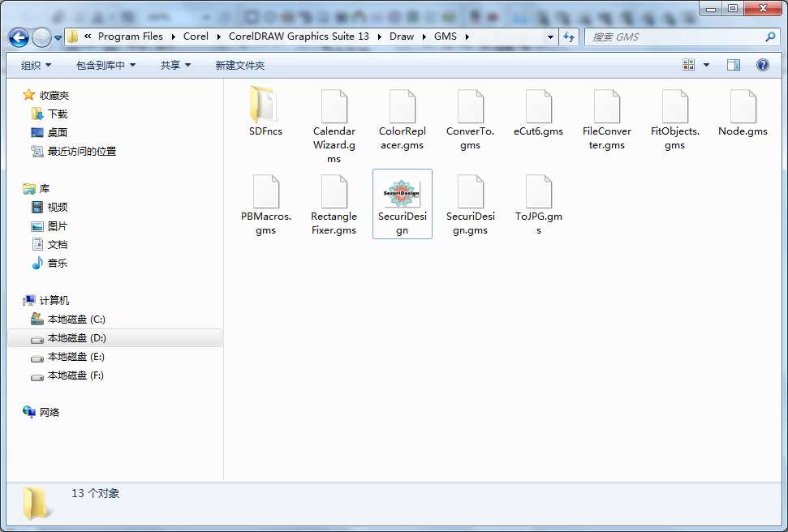Open the view options dropdown arrow
Viewport: 788px width, 532px height.
(706, 65)
